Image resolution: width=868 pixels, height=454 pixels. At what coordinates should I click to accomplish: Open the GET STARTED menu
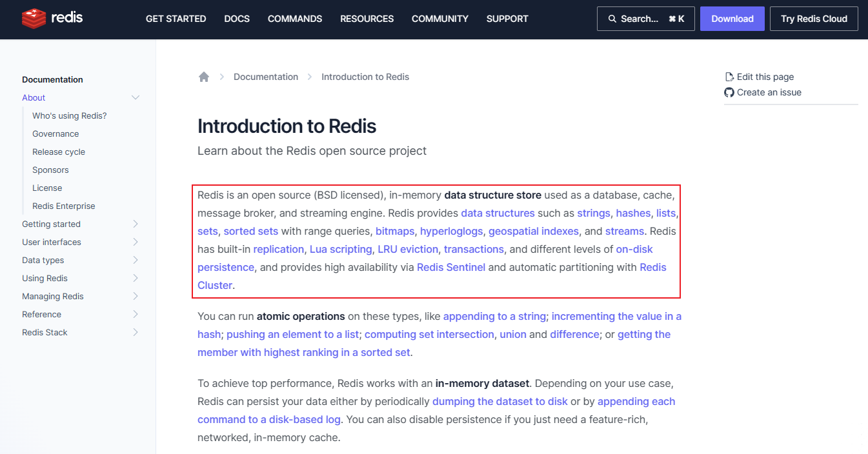coord(176,19)
